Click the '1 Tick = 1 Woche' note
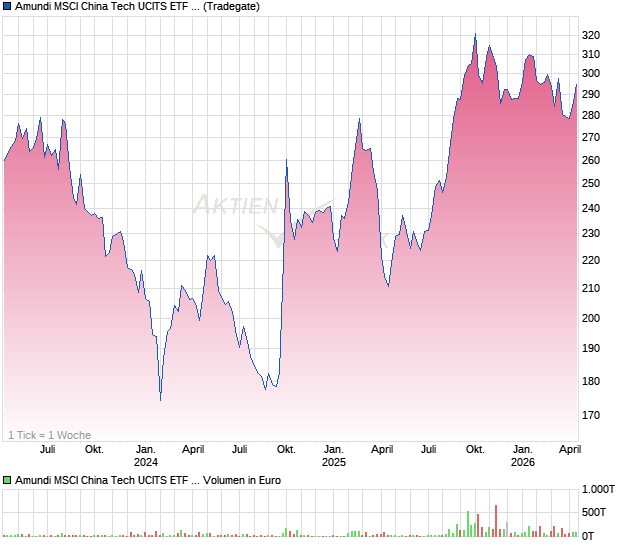The height and width of the screenshot is (546, 620). coord(50,435)
